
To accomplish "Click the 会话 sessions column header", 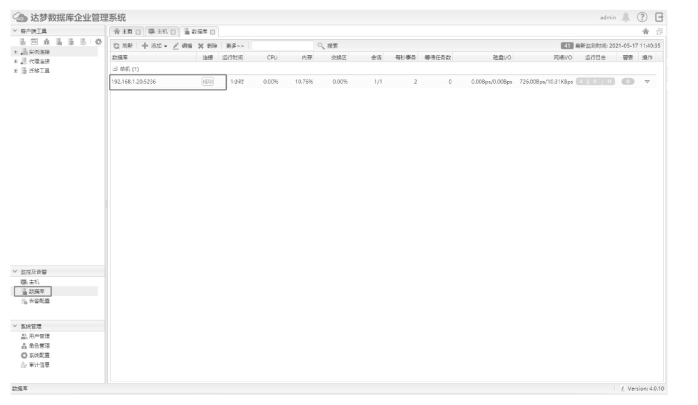I will pyautogui.click(x=376, y=57).
